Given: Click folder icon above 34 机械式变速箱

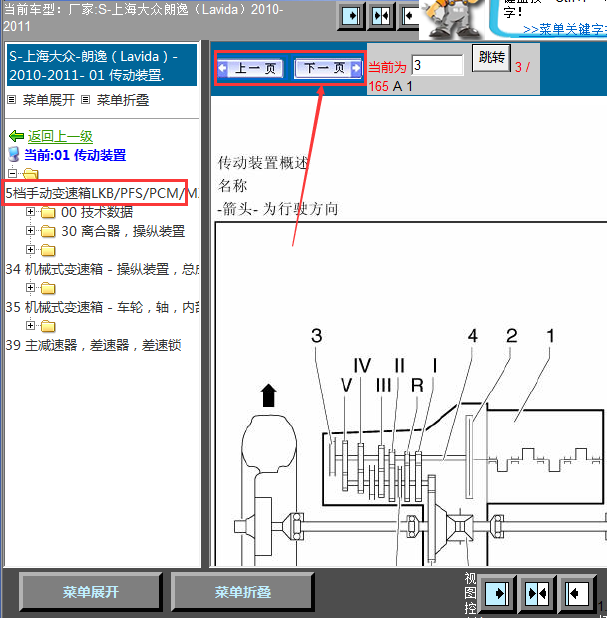Looking at the screenshot, I should click(48, 250).
